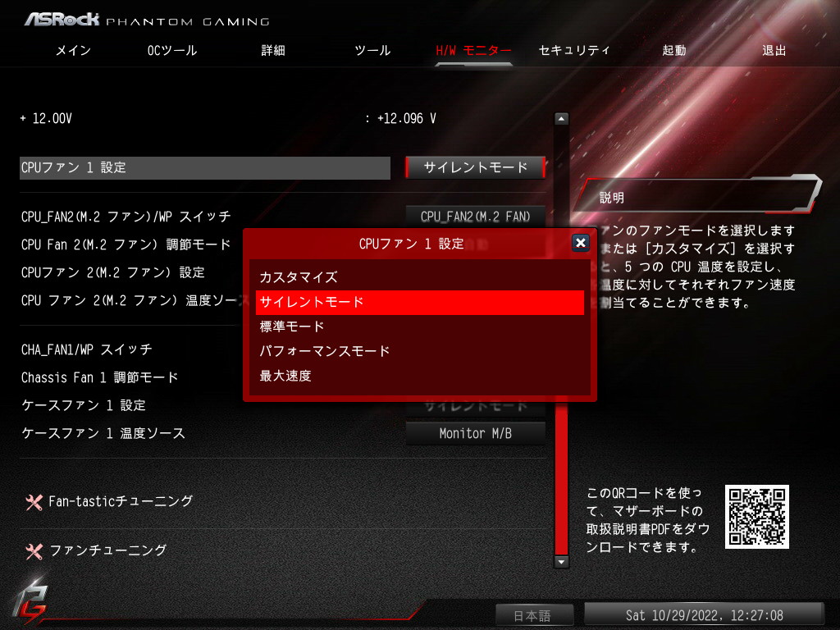
Task: Click the Fan-tastic tuning wrench icon
Action: click(x=34, y=501)
